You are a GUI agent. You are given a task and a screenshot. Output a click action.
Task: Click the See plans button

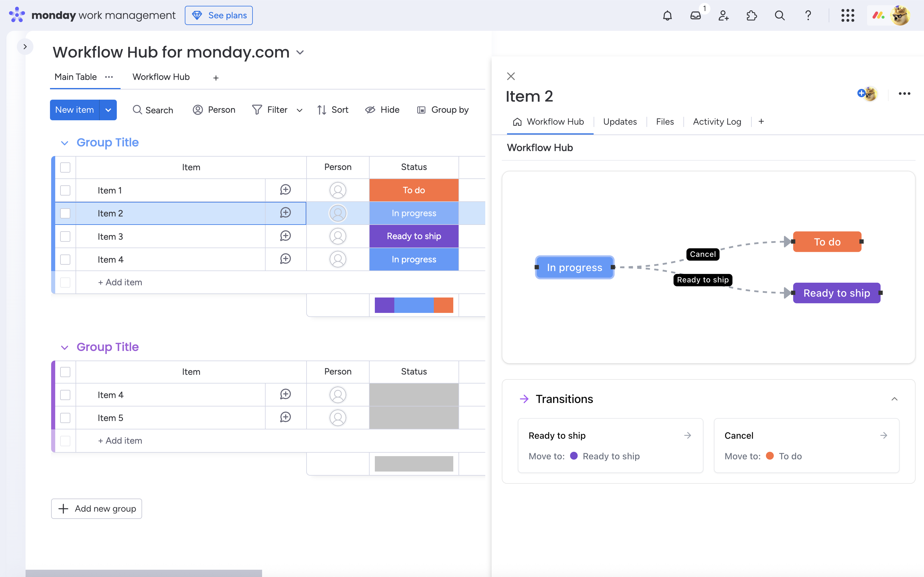tap(219, 16)
